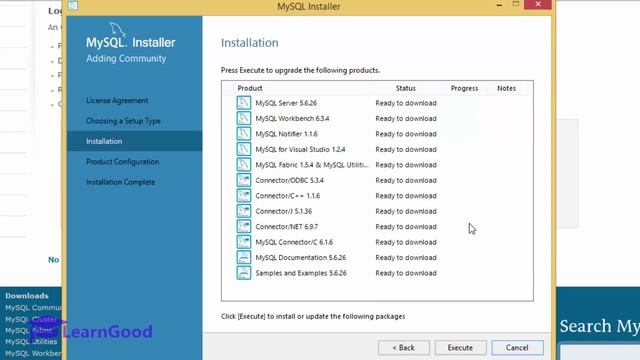
Task: Execute the product installation
Action: [x=460, y=348]
